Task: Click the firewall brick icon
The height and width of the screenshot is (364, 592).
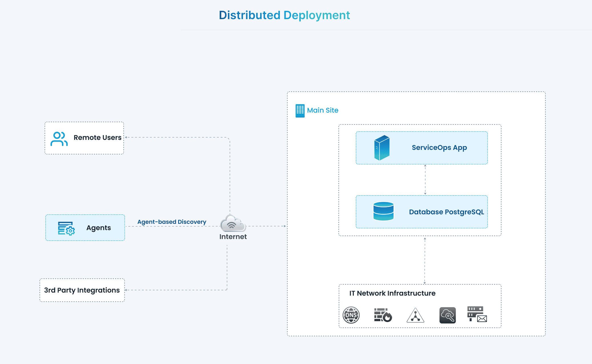Action: 383,315
